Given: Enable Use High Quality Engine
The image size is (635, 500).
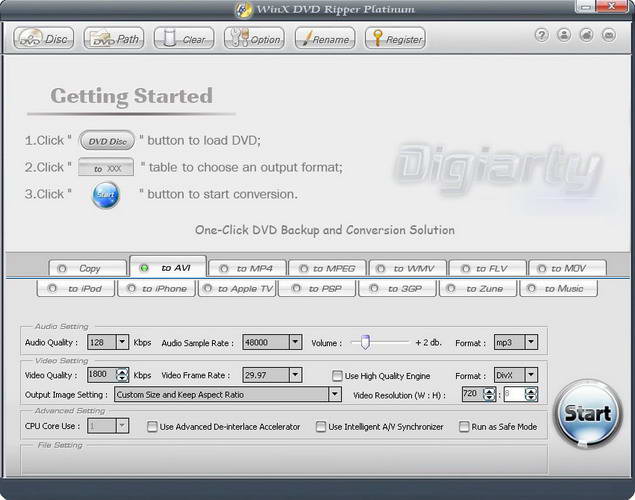Looking at the screenshot, I should [x=338, y=376].
